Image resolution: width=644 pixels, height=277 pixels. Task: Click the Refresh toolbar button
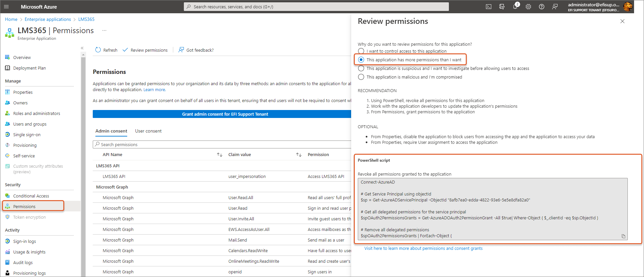[106, 50]
